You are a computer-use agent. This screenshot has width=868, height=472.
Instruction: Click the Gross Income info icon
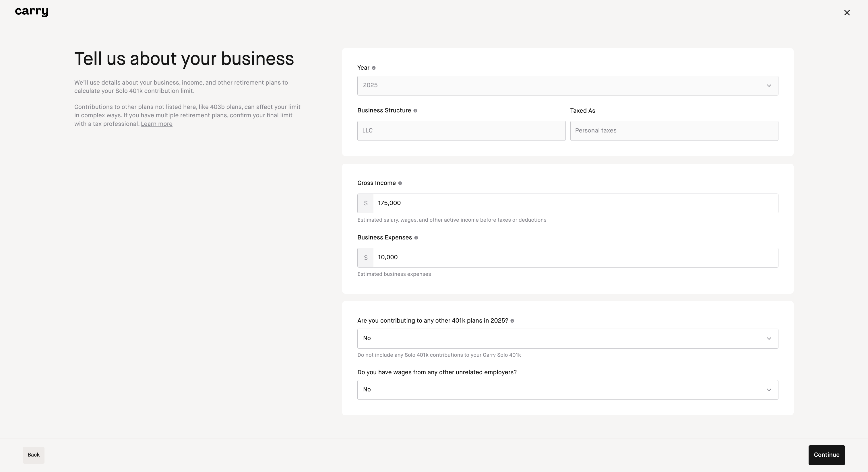(x=400, y=184)
